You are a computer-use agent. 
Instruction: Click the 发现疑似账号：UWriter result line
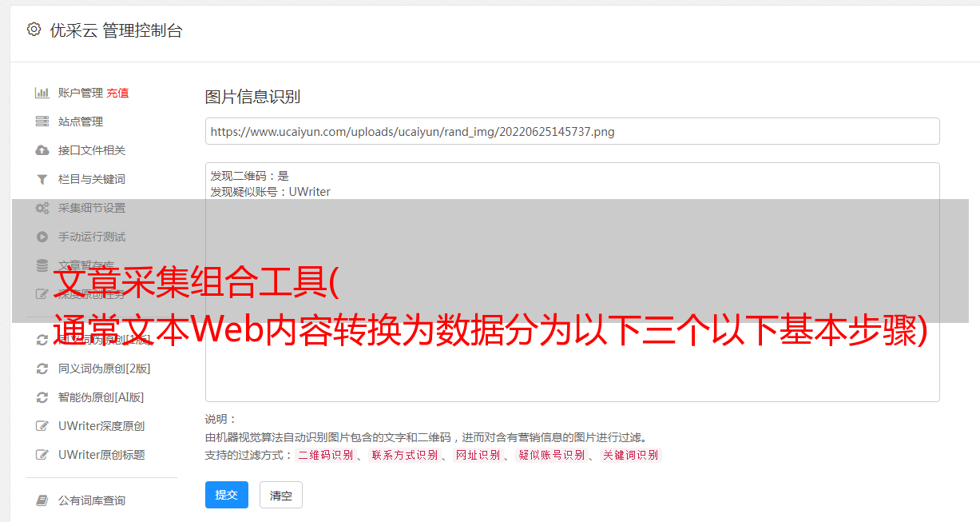point(271,192)
